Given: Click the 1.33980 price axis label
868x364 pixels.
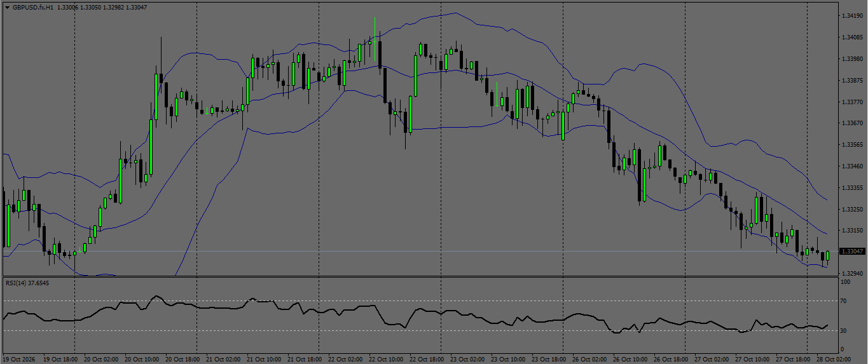Looking at the screenshot, I should click(851, 58).
